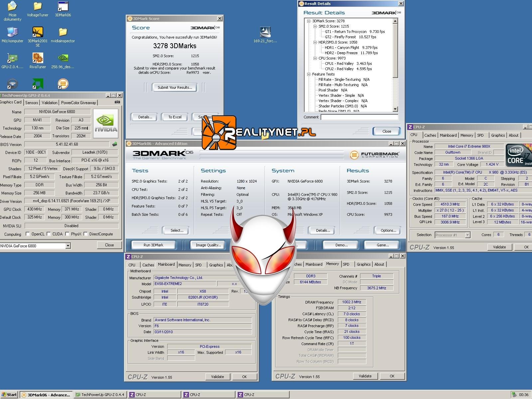532x399 pixels.
Task: Click Details button in System section
Action: tap(323, 230)
